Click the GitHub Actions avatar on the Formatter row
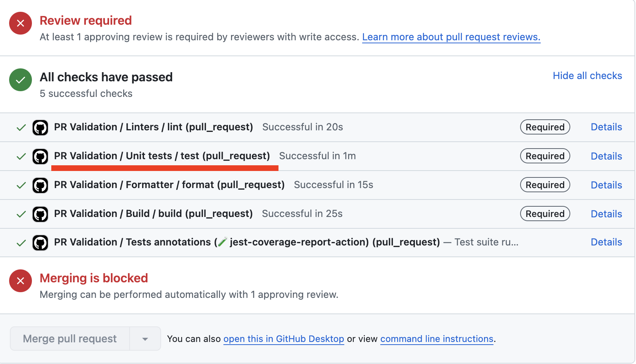636x364 pixels. pos(40,185)
